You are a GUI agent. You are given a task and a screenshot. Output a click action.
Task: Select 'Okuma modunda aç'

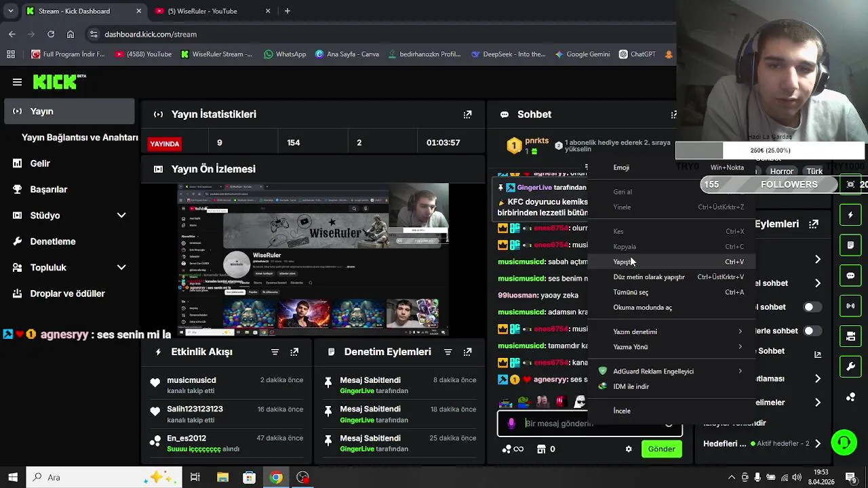click(672, 307)
